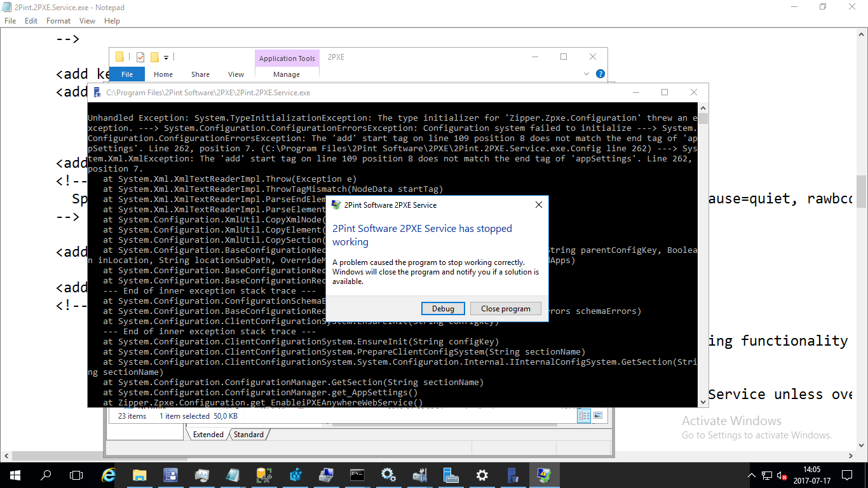Select the Extended tab at bottom
This screenshot has height=488, width=868.
click(x=208, y=435)
